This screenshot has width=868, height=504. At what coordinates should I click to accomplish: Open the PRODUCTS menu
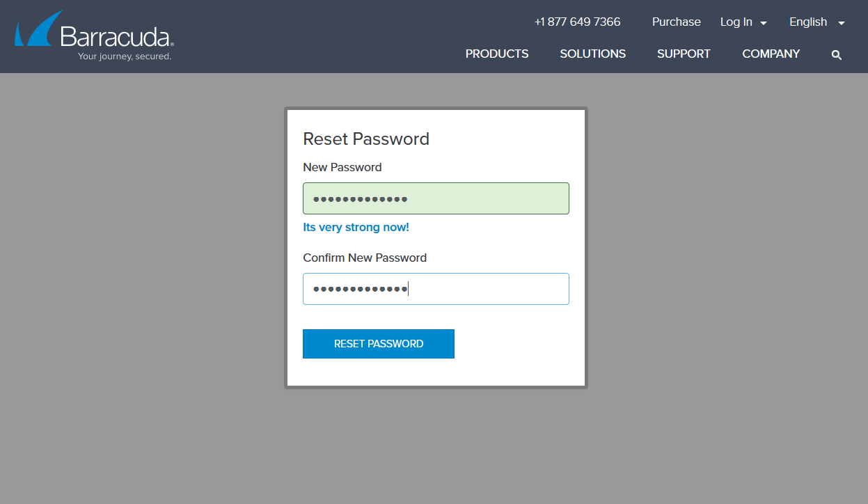click(497, 54)
